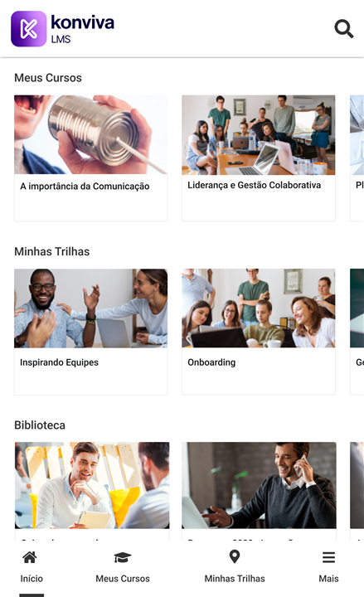Open the Onboarding trail image
The height and width of the screenshot is (597, 364).
pos(259,308)
